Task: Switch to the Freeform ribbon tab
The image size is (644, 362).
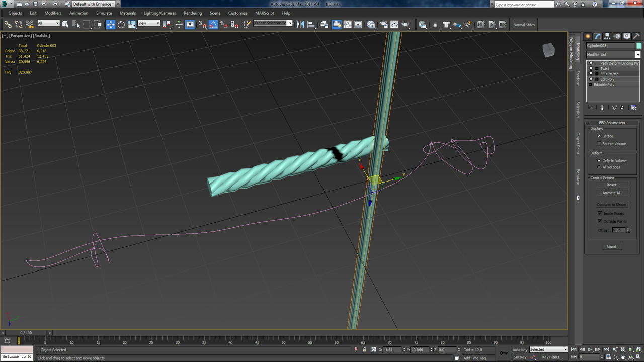Action: [x=578, y=78]
